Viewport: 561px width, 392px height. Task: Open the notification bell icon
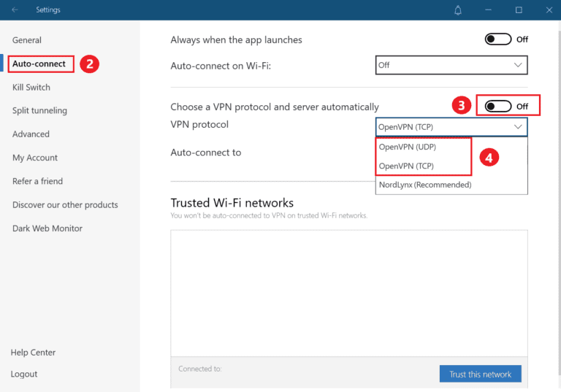[x=458, y=10]
